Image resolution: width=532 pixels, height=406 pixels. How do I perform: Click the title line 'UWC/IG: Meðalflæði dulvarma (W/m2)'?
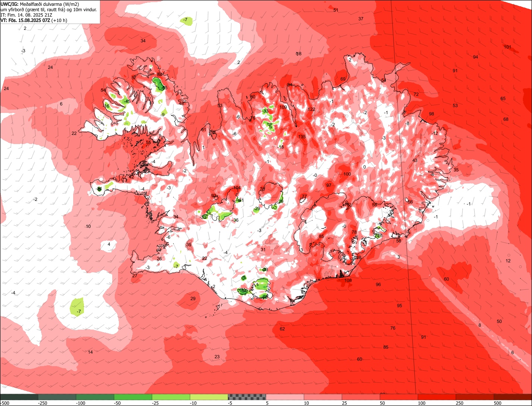click(x=40, y=4)
